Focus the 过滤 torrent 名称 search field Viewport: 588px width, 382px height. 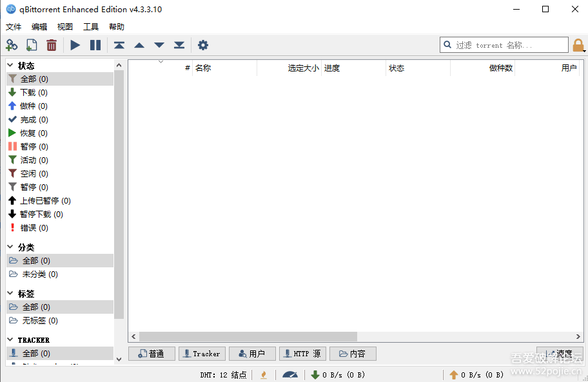tap(504, 45)
